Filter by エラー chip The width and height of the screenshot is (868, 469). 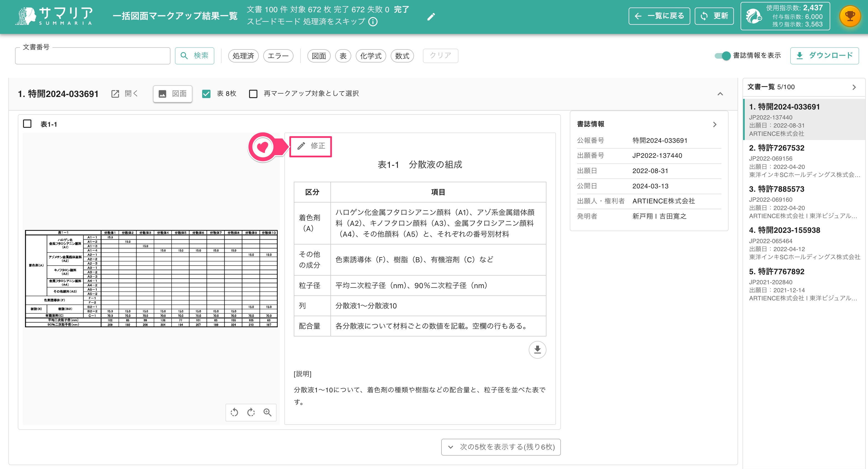coord(278,56)
